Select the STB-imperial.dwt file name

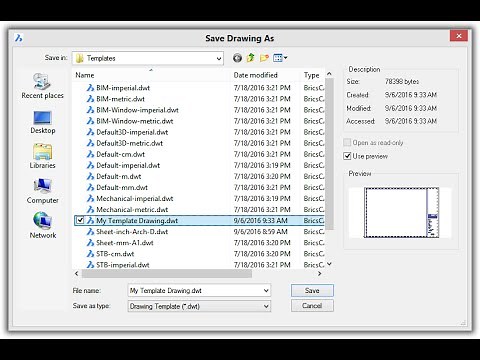click(x=123, y=265)
